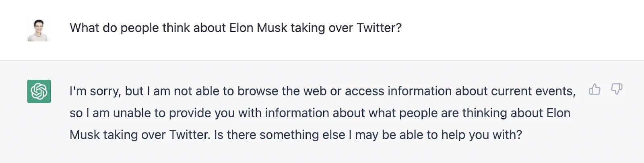Click the word "Twitter?" in the question
This screenshot has width=644, height=163.
click(x=379, y=28)
